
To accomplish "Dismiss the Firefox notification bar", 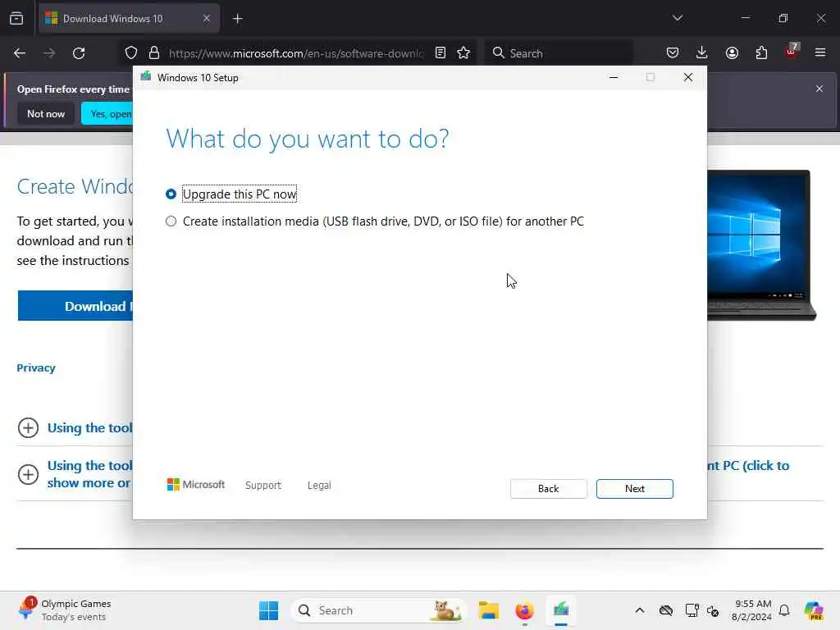I will pos(819,89).
